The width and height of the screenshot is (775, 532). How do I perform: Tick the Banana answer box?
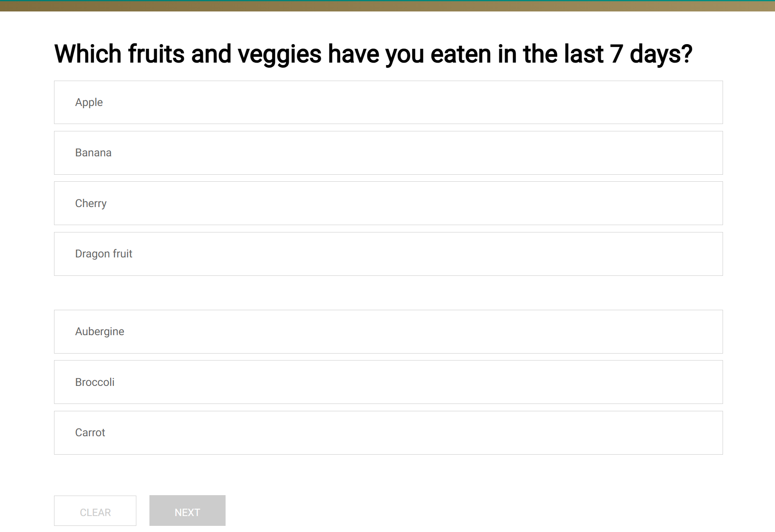[388, 153]
